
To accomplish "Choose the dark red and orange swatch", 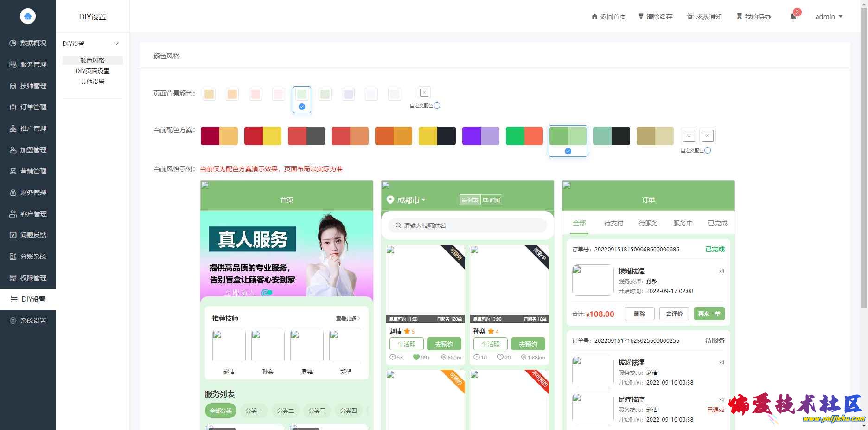I will (219, 136).
